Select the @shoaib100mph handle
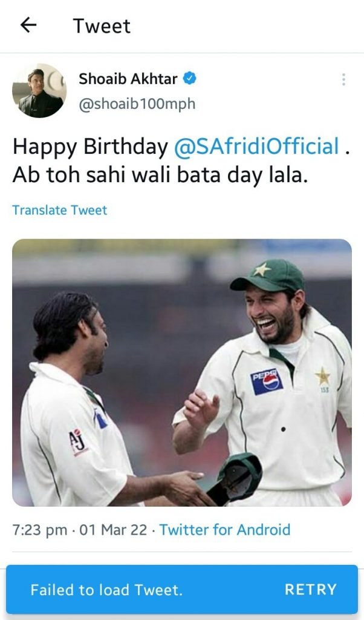 pos(137,104)
